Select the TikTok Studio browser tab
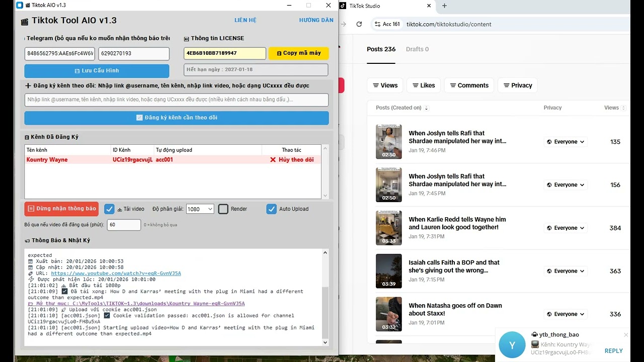644x362 pixels. (385, 6)
